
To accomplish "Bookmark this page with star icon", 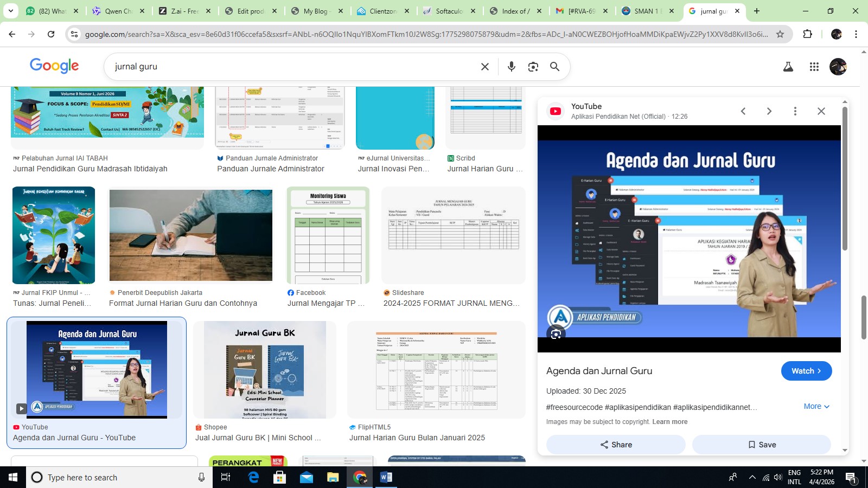I will click(780, 34).
